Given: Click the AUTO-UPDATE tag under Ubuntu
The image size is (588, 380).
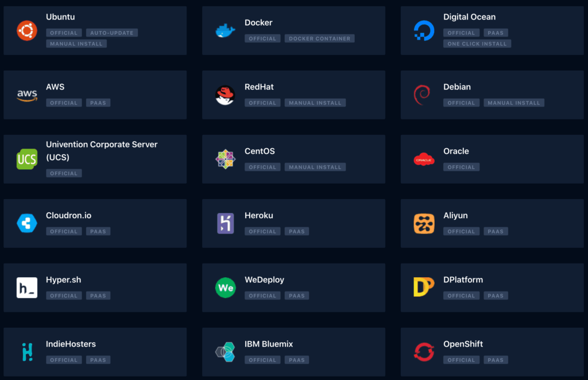Looking at the screenshot, I should 112,33.
